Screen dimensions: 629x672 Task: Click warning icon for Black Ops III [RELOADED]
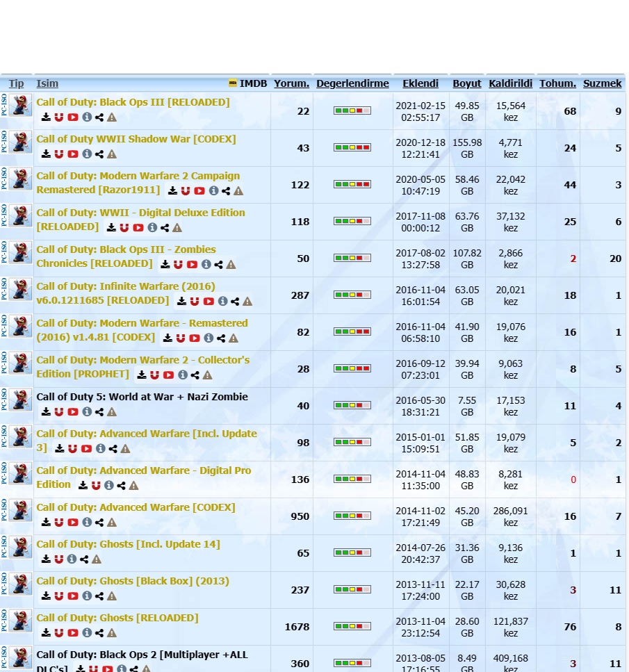[x=112, y=117]
